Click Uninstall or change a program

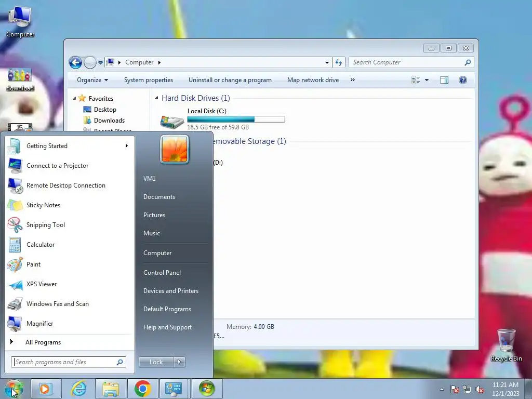[x=230, y=80]
